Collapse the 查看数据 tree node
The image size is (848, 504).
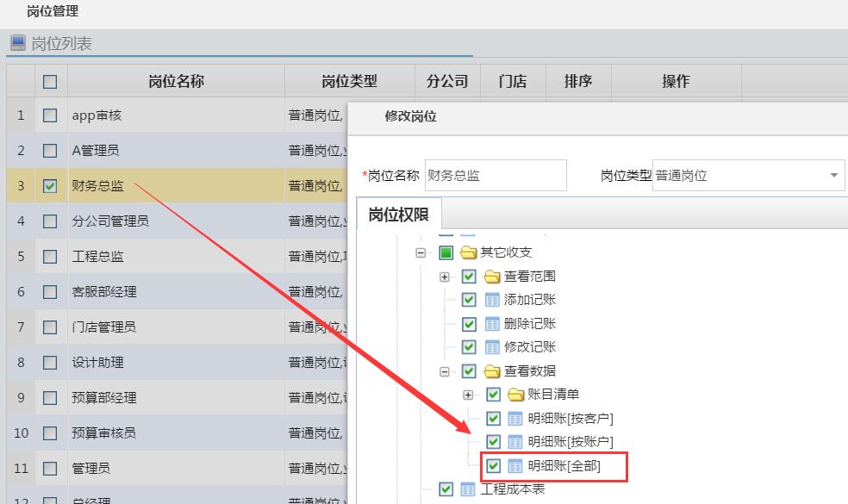(x=443, y=370)
